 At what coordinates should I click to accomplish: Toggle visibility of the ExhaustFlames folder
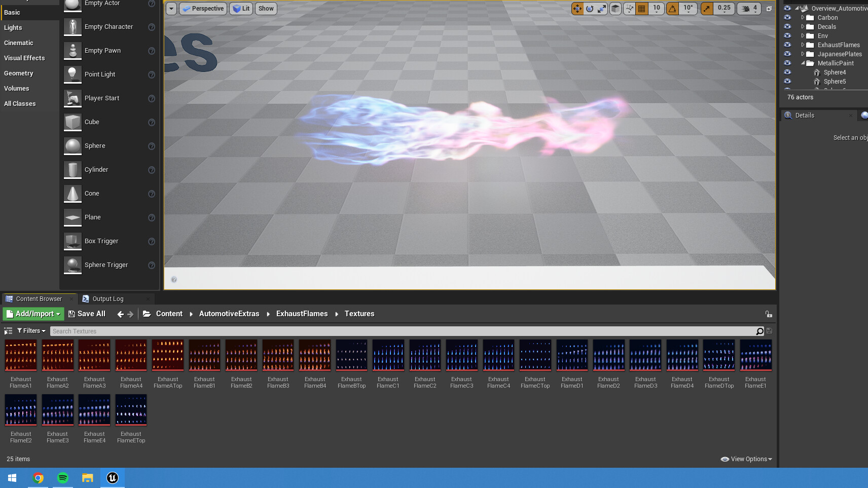point(787,45)
